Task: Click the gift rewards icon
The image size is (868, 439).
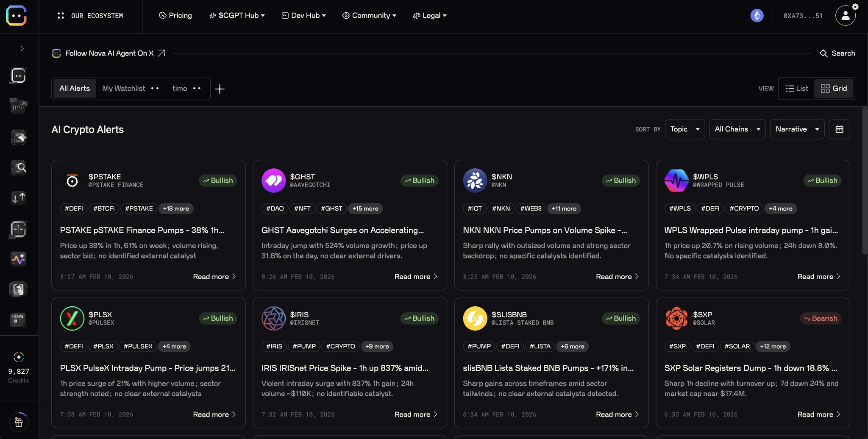Action: 19,422
